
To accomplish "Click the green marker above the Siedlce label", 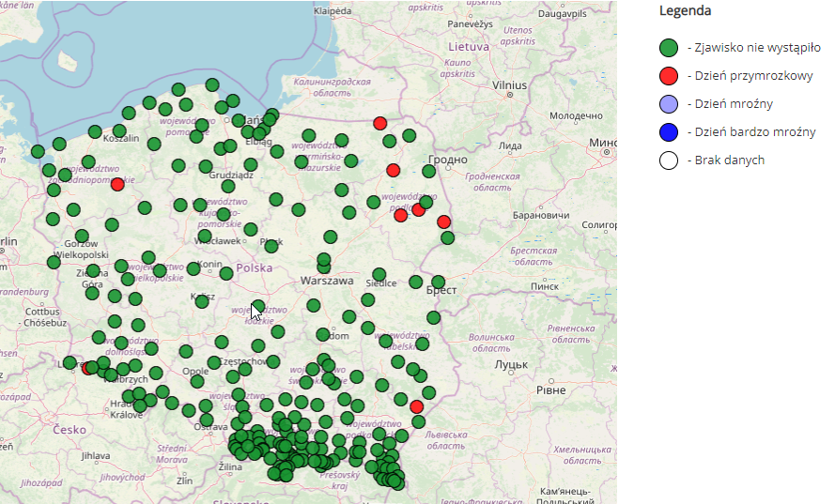I will pos(379,274).
